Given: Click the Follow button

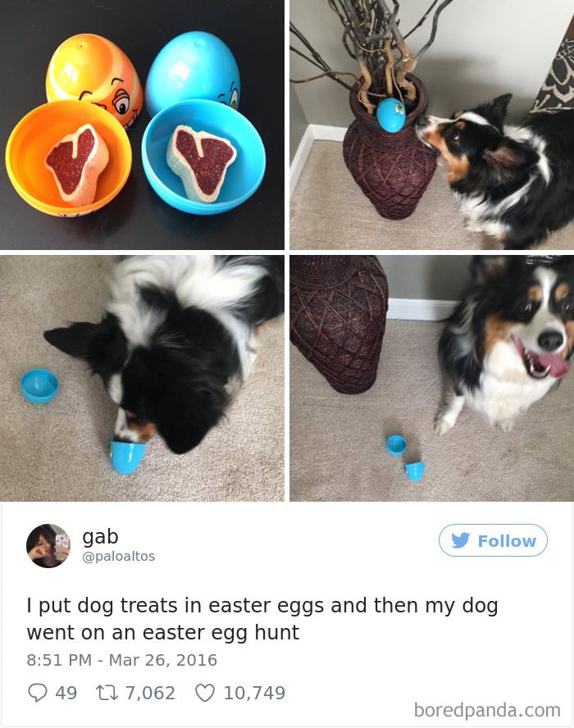Looking at the screenshot, I should coord(493,540).
